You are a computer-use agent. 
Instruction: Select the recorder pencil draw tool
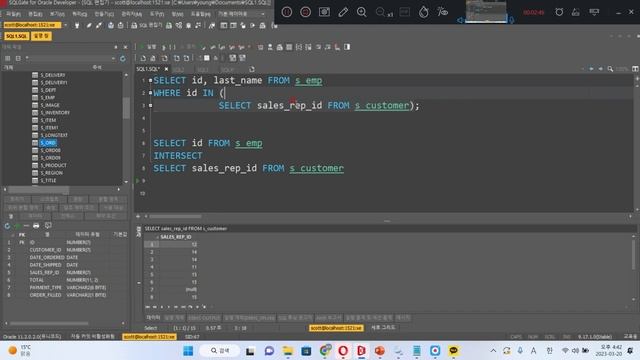343,12
